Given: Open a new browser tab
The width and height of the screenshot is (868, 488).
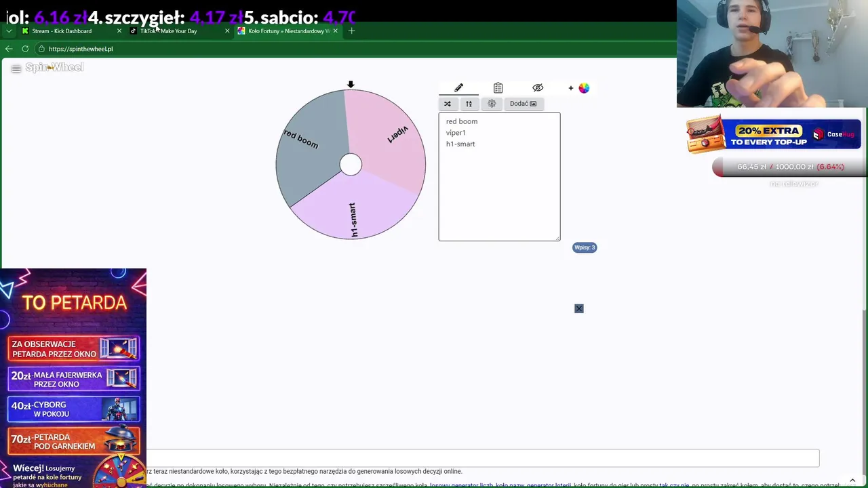Looking at the screenshot, I should pyautogui.click(x=351, y=31).
